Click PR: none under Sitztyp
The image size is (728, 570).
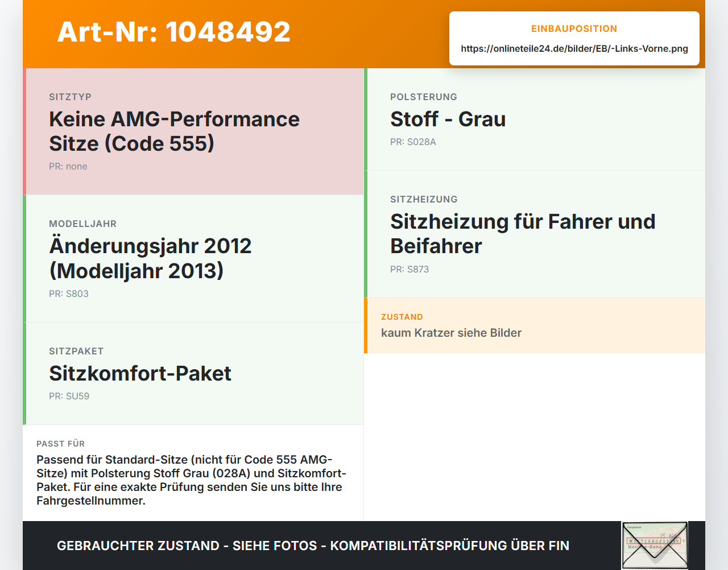point(68,167)
